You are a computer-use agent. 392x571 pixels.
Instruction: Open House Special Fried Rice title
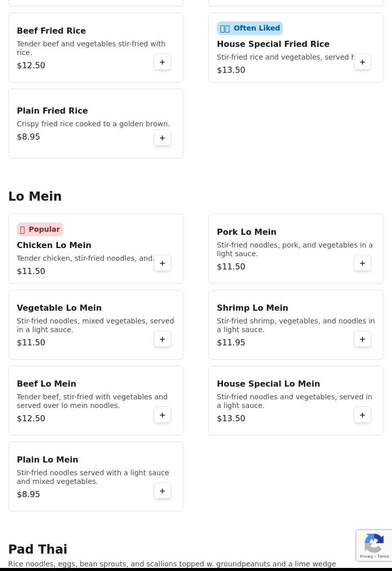(x=273, y=44)
